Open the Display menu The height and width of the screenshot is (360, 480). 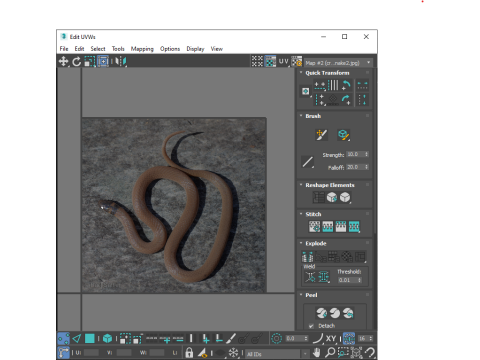coord(195,49)
